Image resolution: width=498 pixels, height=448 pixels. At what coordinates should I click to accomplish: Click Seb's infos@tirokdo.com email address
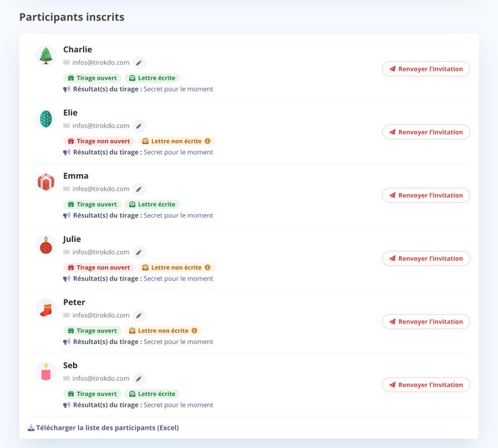click(101, 378)
